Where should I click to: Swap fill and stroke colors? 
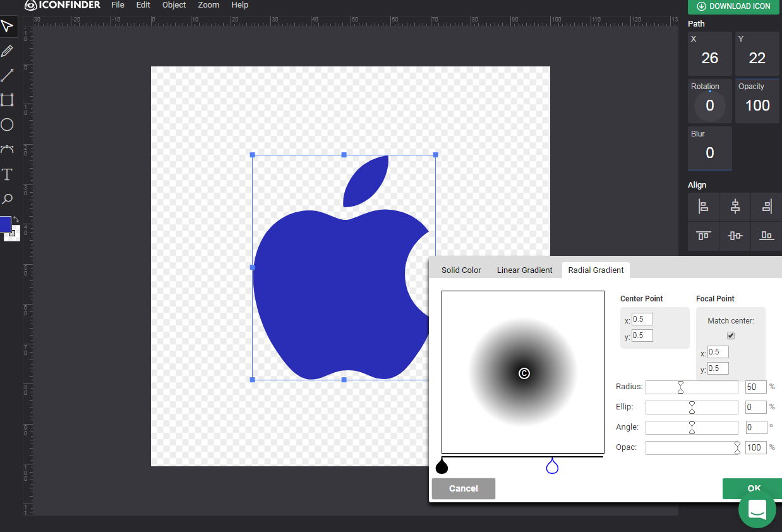[x=16, y=219]
